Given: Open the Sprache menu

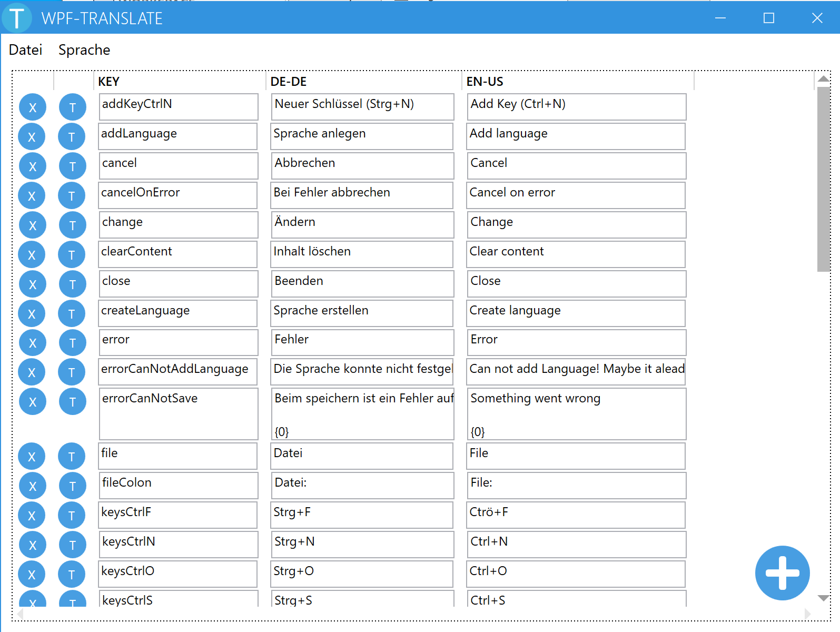Looking at the screenshot, I should pos(84,50).
